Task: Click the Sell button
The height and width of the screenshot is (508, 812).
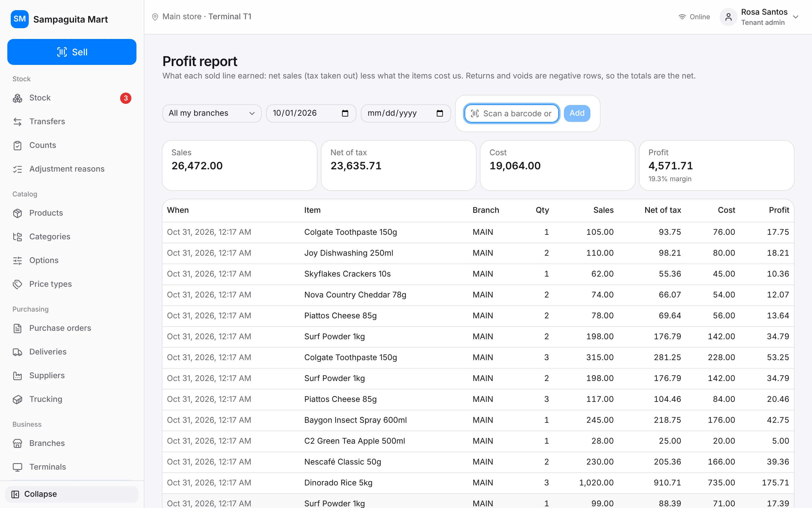Action: click(x=72, y=52)
